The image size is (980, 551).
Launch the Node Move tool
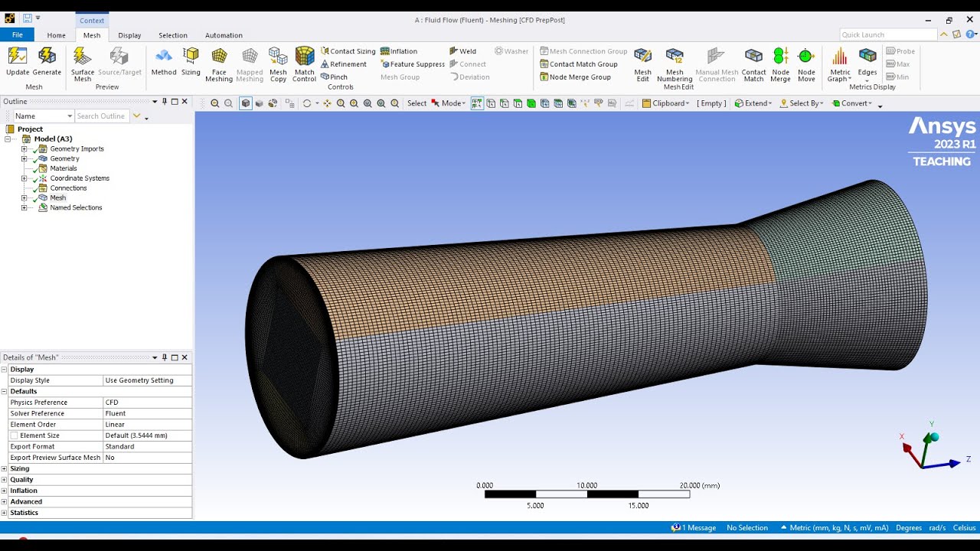point(806,64)
